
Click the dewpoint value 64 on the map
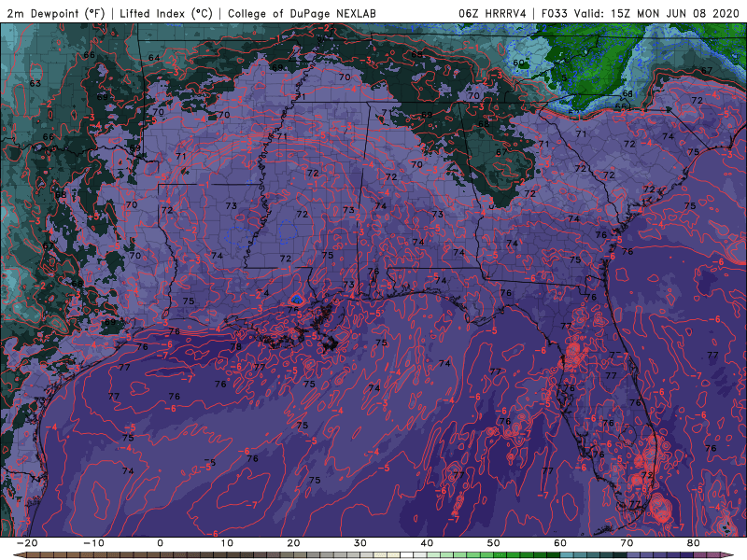tap(154, 58)
